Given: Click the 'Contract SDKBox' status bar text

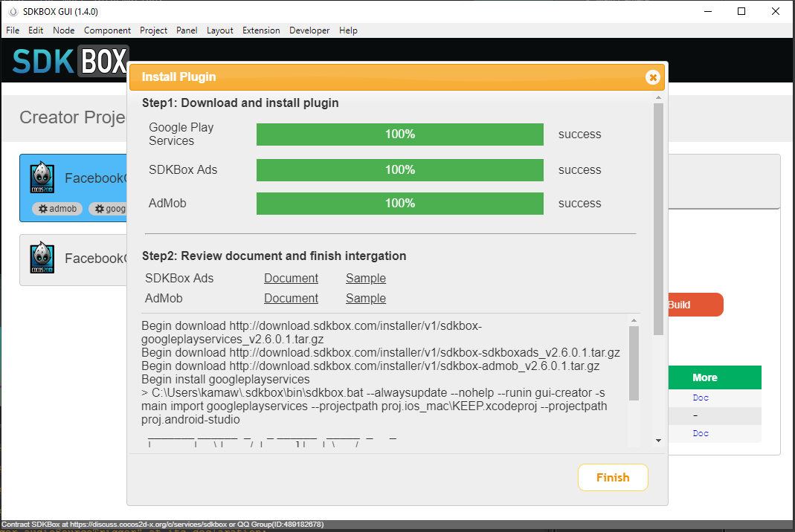Looking at the screenshot, I should [162, 525].
